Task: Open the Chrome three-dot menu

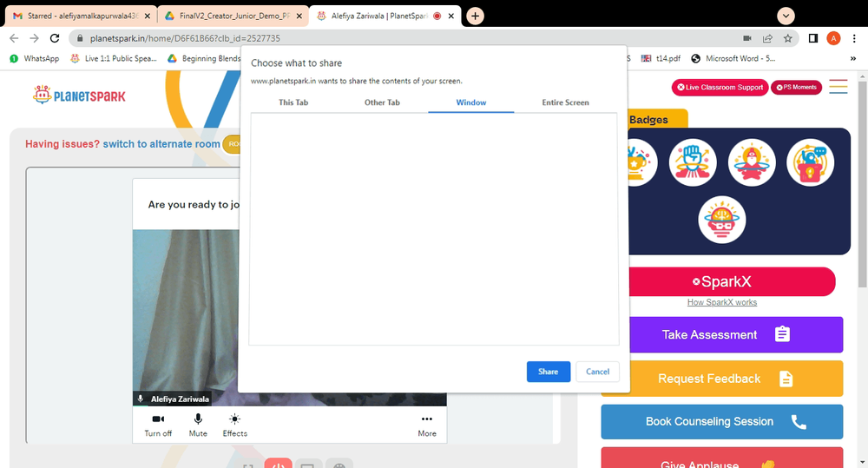Action: [x=854, y=38]
